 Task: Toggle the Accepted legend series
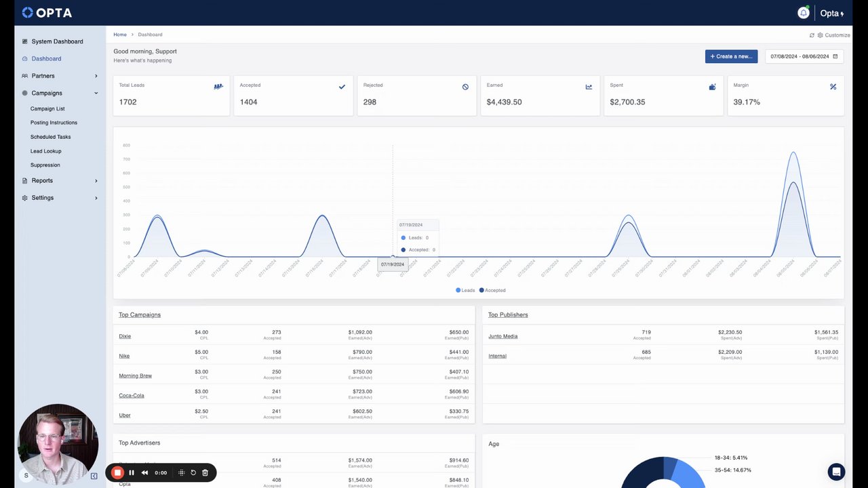[x=492, y=290]
